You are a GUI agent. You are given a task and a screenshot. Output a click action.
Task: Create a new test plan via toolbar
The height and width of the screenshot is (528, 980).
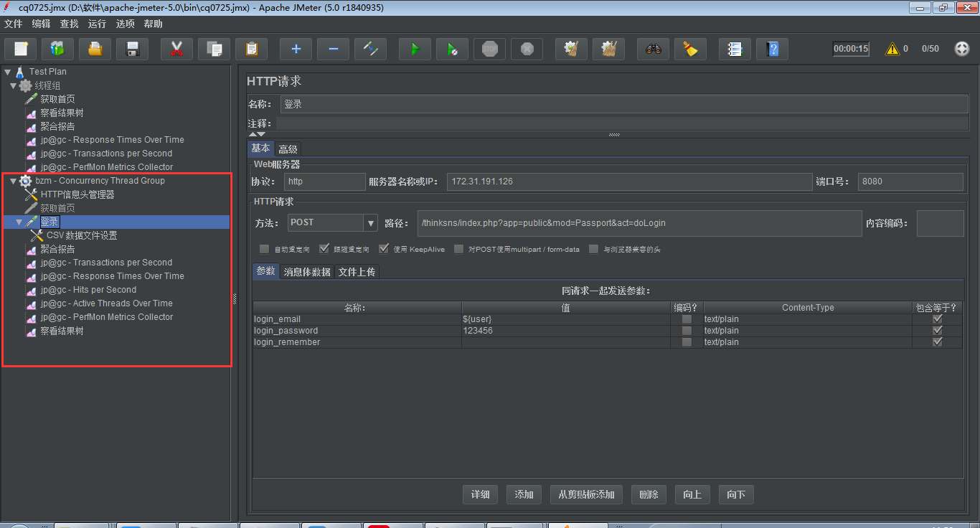pos(21,49)
